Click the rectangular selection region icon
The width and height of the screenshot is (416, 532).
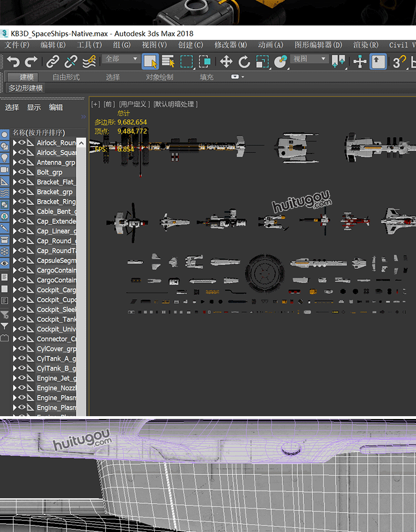click(x=186, y=62)
